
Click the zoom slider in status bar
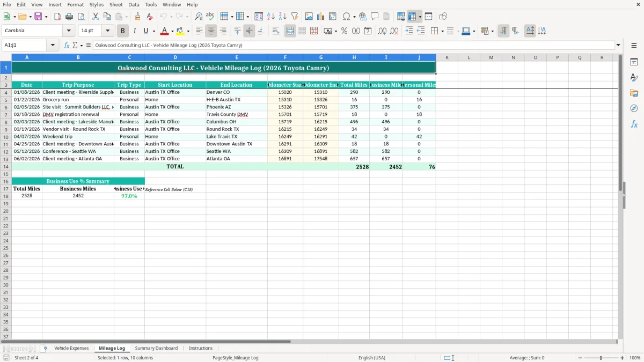601,358
